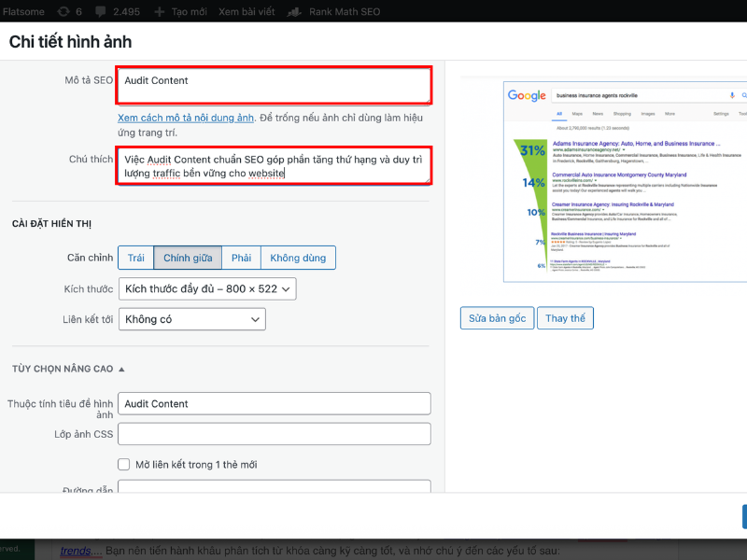Click the updates refresh icon in admin bar
Screen dimensions: 747x560
[x=63, y=11]
